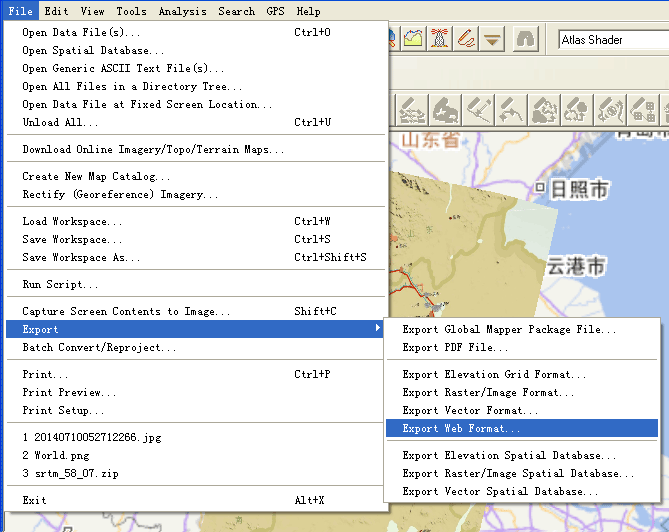
Task: Click greyed pencil-over-region-with-arrows digitizer icon
Action: tap(544, 110)
